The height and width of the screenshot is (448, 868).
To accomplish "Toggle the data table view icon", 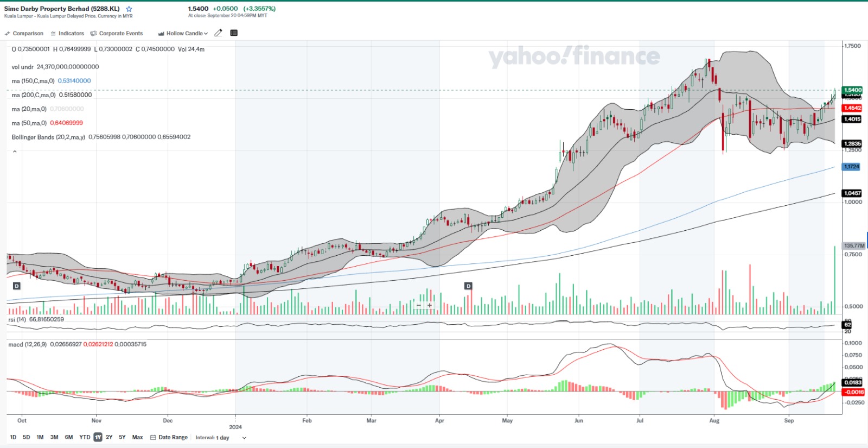I will [x=234, y=33].
